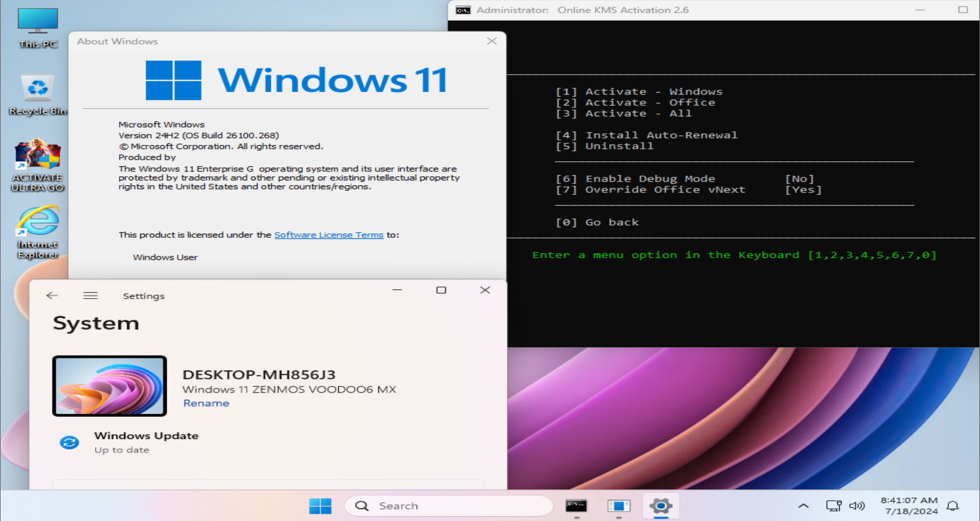Click the '[Yes]' vNext override value
Viewport: 980px width, 521px height.
pos(804,189)
